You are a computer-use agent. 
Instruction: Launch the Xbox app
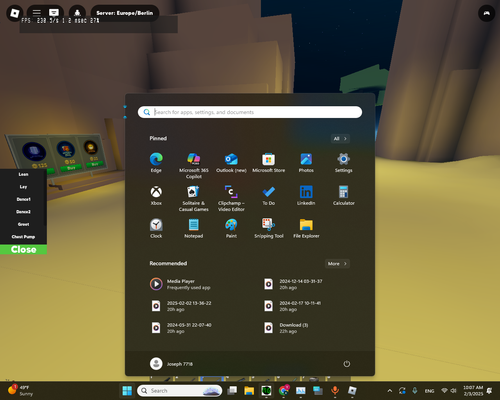coord(156,196)
